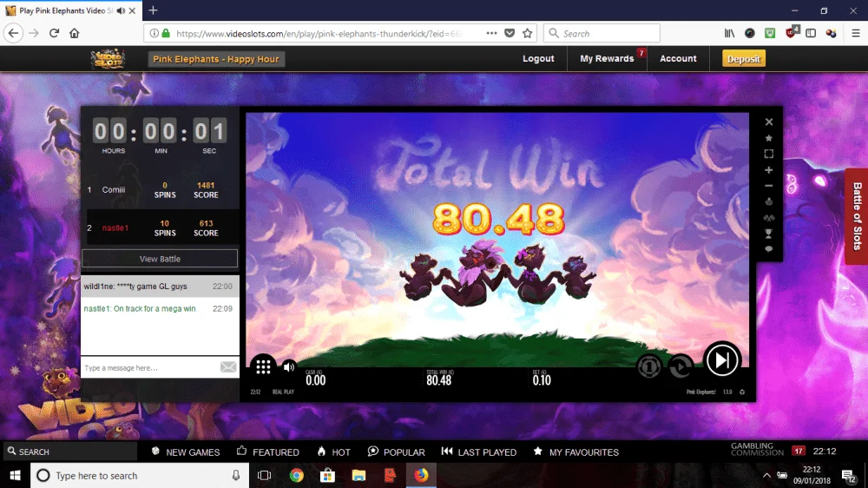Switch to Hot games category
This screenshot has height=488, width=868.
pos(334,452)
